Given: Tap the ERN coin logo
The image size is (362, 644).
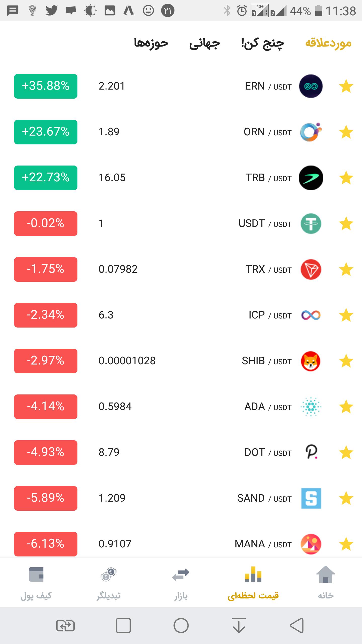Looking at the screenshot, I should 311,86.
